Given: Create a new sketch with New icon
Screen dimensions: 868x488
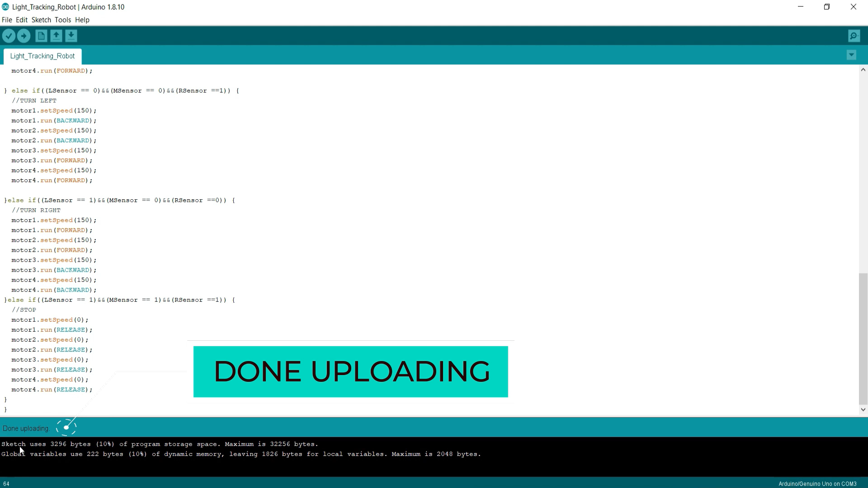Looking at the screenshot, I should pyautogui.click(x=41, y=36).
